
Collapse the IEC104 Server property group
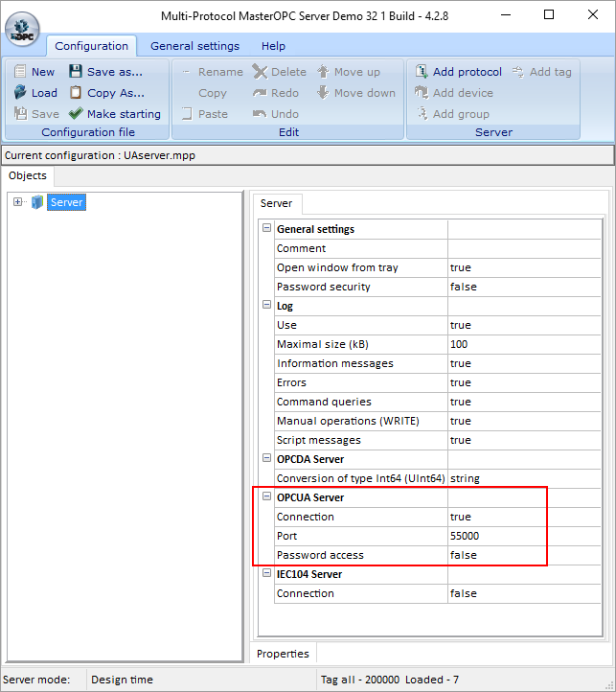point(266,573)
